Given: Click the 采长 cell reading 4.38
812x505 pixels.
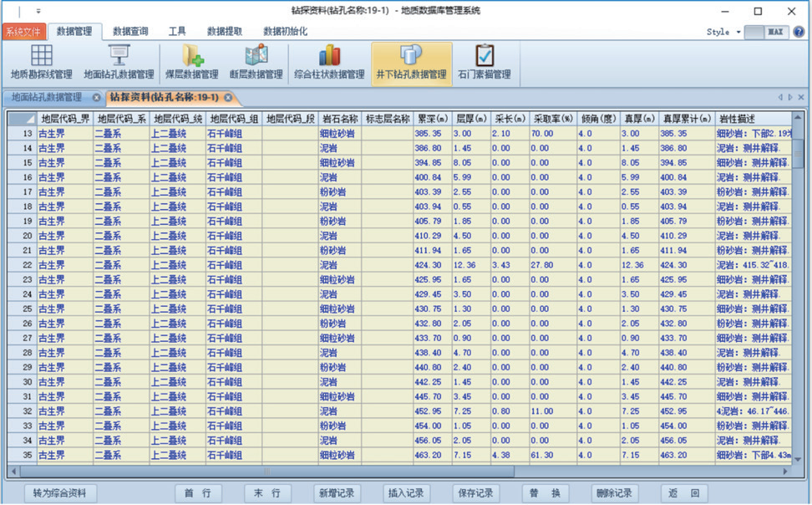Looking at the screenshot, I should [510, 455].
